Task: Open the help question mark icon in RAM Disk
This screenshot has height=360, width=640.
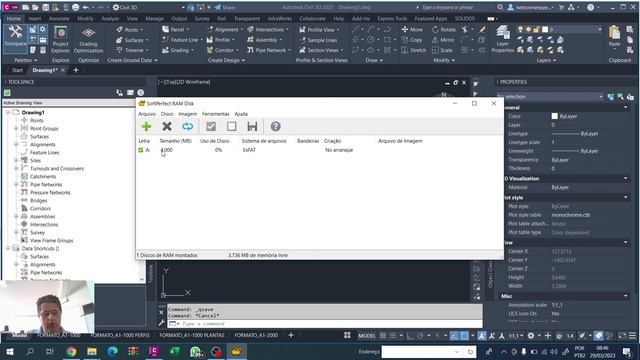Action: click(276, 127)
